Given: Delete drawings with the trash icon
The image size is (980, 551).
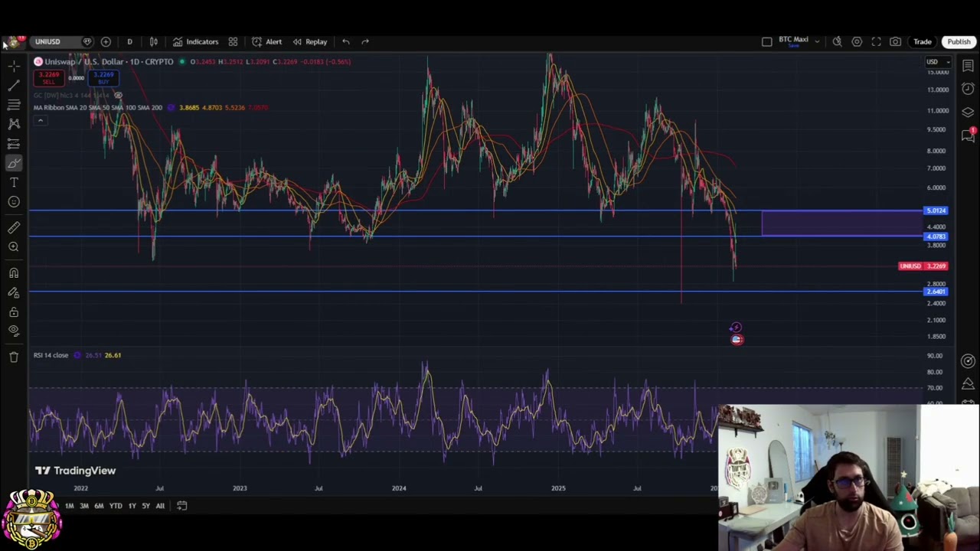Looking at the screenshot, I should click(x=14, y=357).
